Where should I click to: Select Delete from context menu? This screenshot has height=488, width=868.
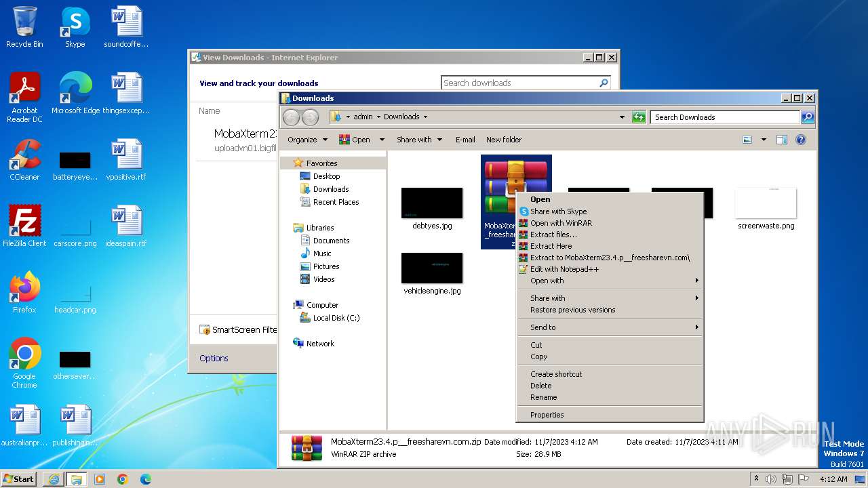point(610,386)
